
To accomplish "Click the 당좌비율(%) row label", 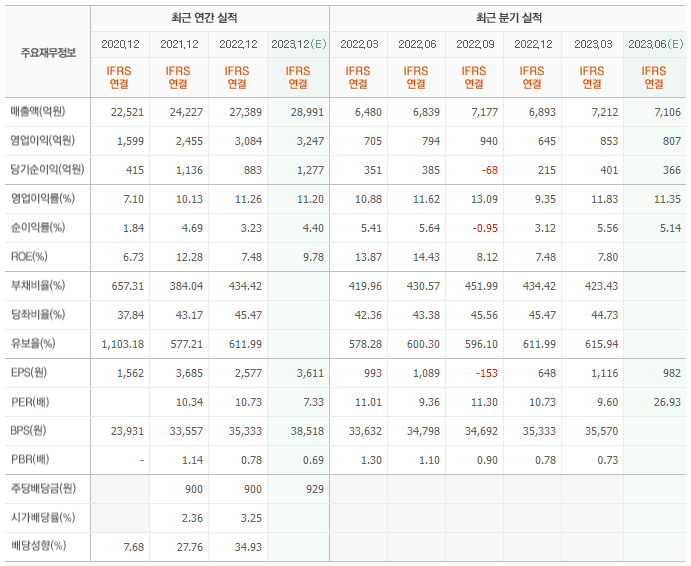I will click(x=38, y=315).
